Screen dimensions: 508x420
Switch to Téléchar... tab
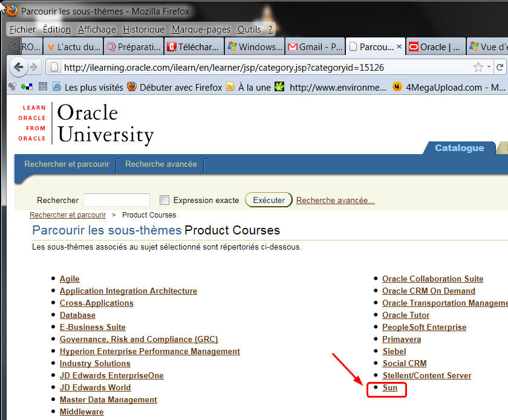(194, 47)
